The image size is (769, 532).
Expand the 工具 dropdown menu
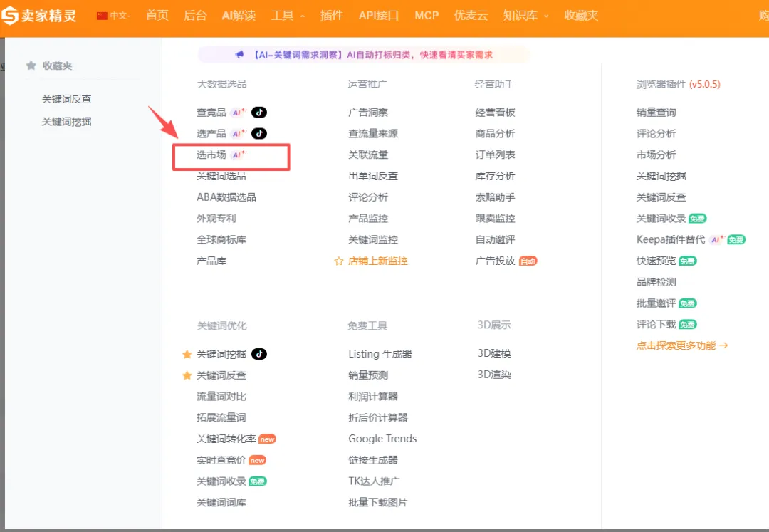(x=288, y=16)
